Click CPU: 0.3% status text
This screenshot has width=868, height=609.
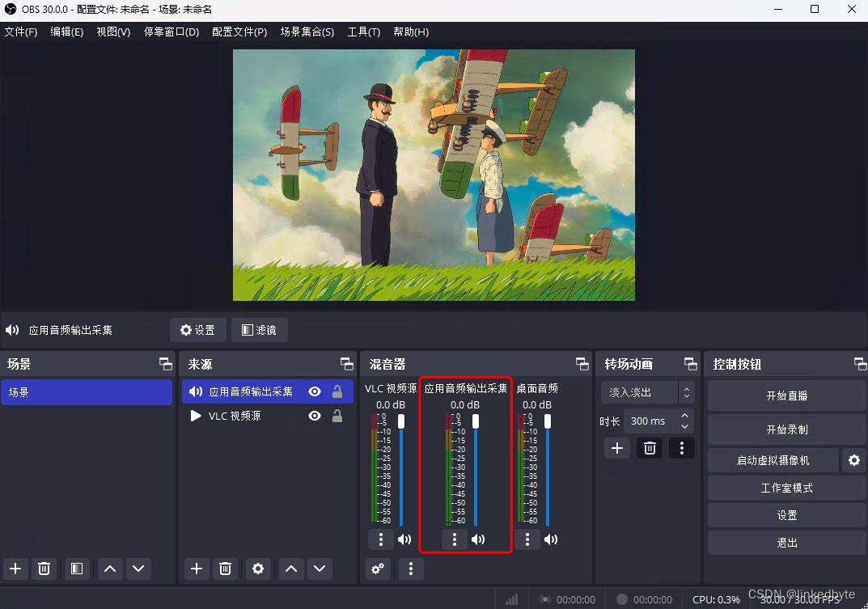coord(716,599)
